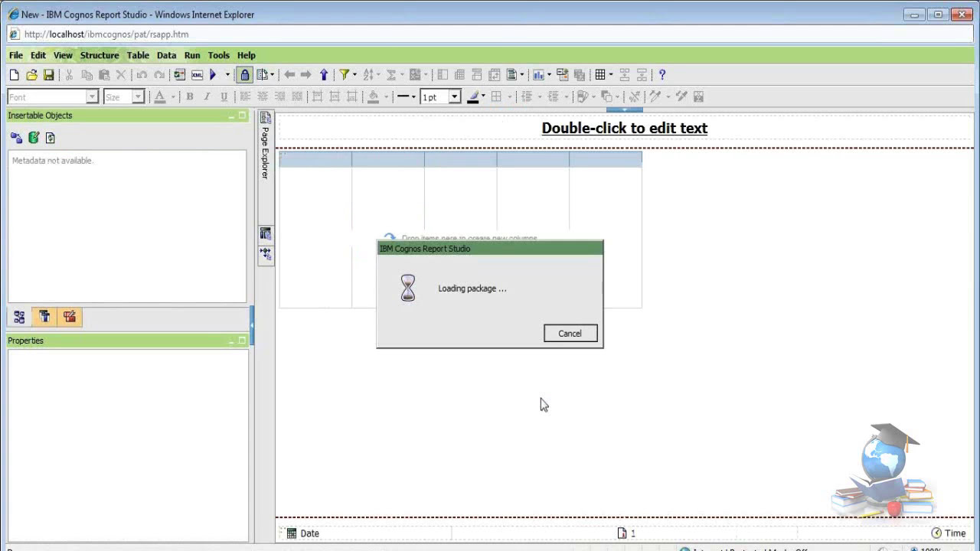Open the border line color brush swatch

pyautogui.click(x=474, y=96)
